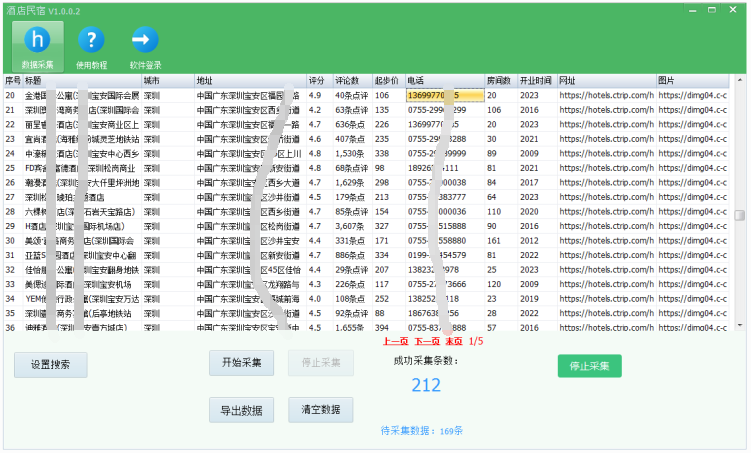Click the 标题 column header

[82, 80]
